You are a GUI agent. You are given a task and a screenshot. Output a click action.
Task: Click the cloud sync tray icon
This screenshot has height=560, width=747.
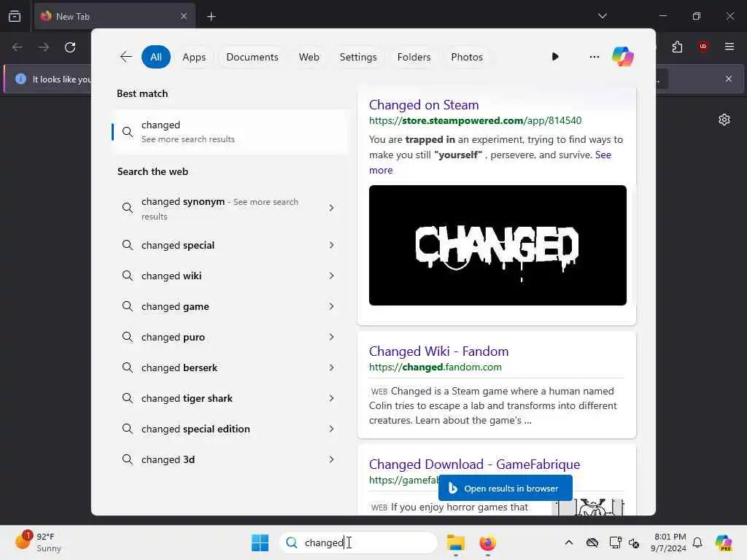(x=592, y=542)
